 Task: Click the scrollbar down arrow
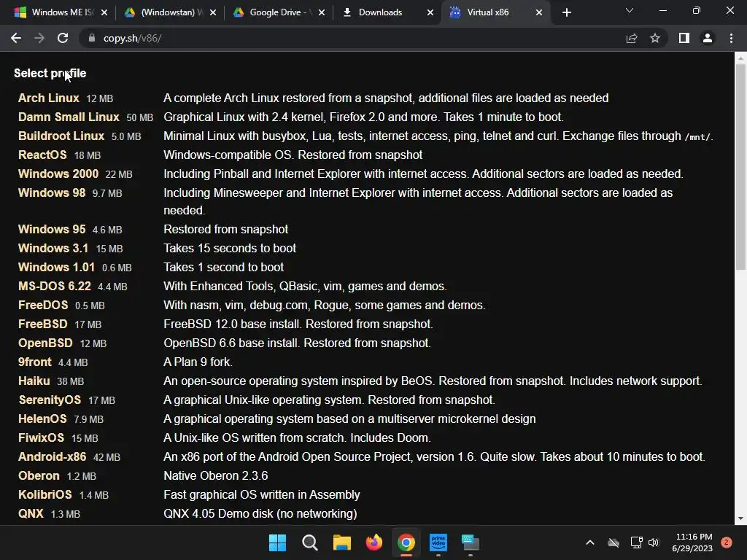(740, 518)
